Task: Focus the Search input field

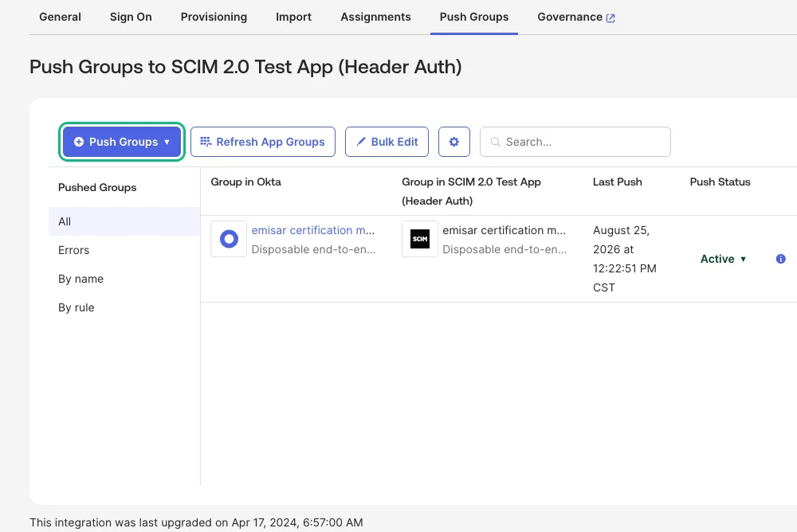Action: point(575,142)
